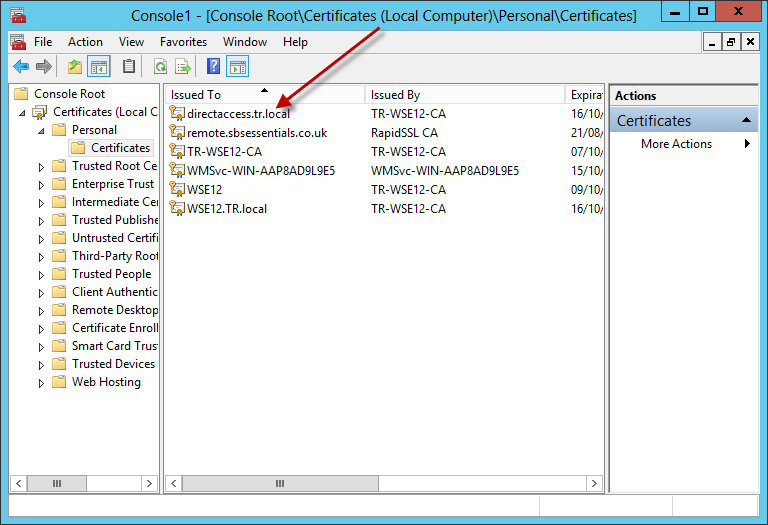The height and width of the screenshot is (525, 768).
Task: Open the Action menu
Action: 85,42
